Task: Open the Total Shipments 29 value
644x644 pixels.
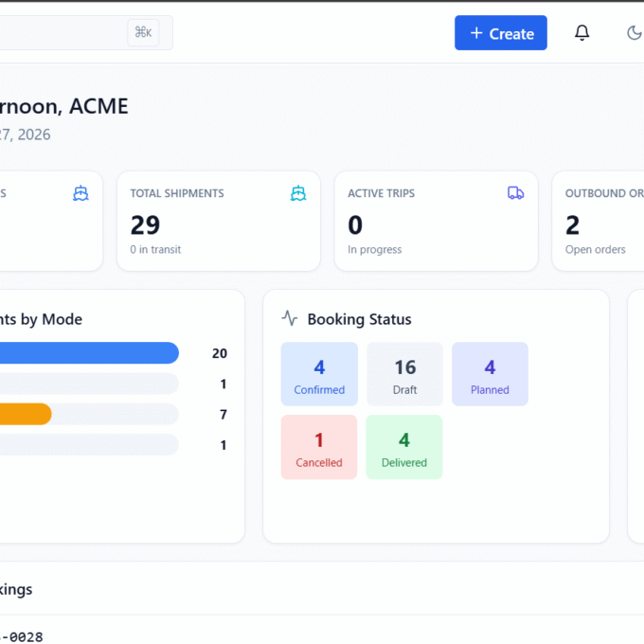Action: tap(145, 225)
